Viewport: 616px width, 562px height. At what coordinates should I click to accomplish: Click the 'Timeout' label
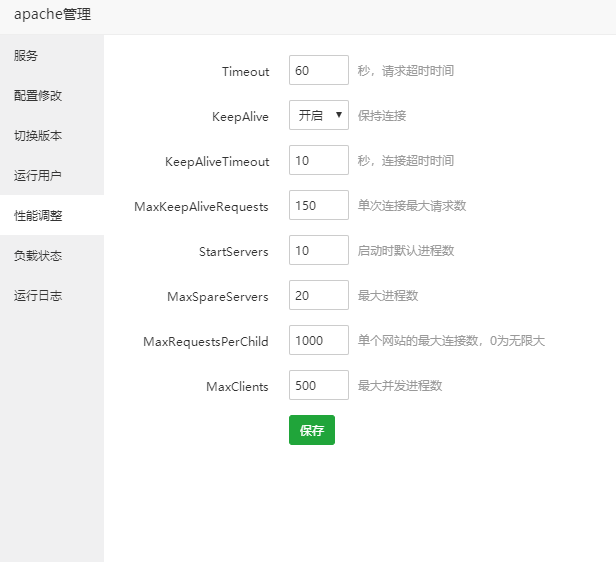click(246, 72)
